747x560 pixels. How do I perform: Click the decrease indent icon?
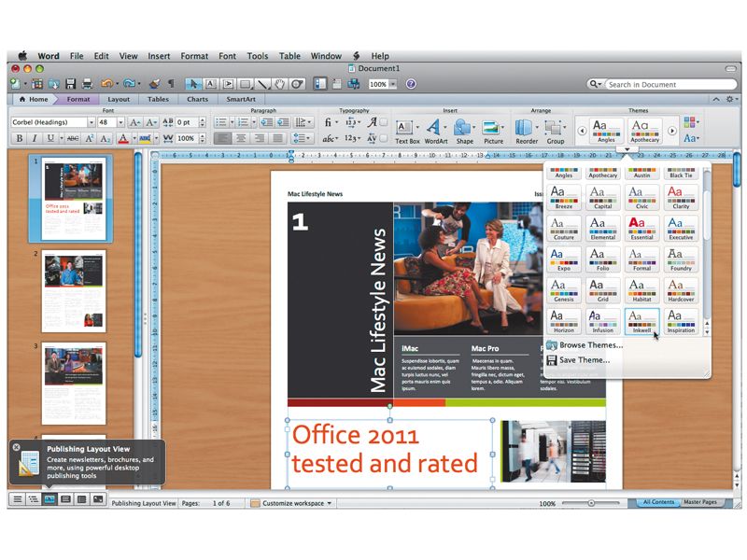click(267, 122)
